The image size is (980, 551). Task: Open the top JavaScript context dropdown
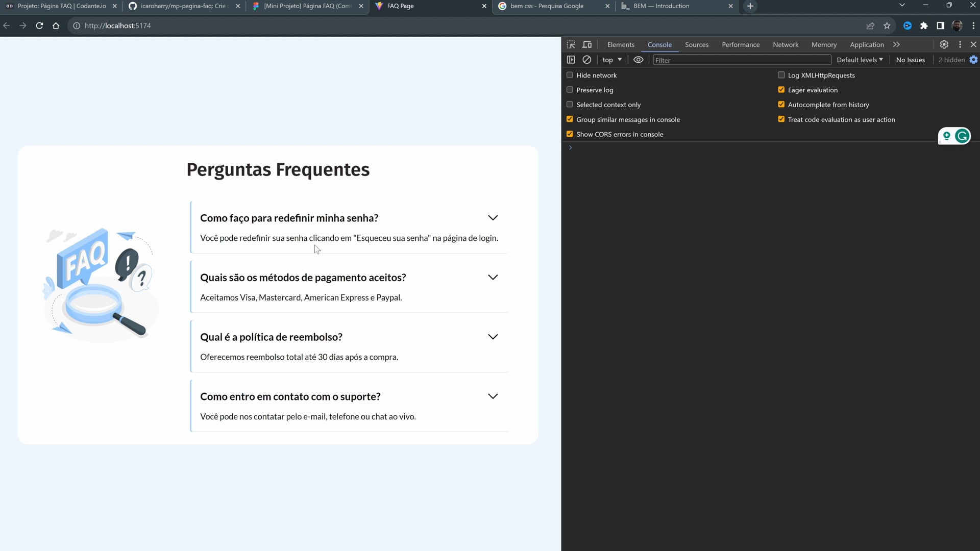(x=612, y=60)
